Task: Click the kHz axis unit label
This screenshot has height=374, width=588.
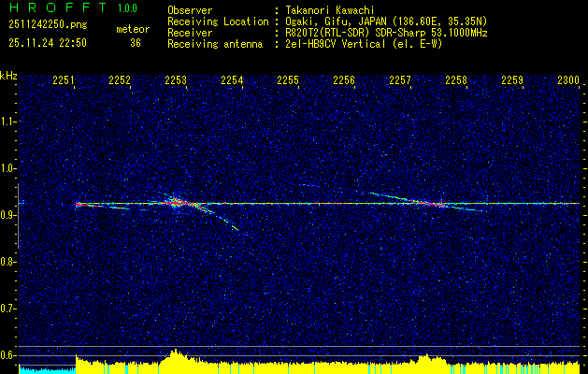Action: point(8,76)
